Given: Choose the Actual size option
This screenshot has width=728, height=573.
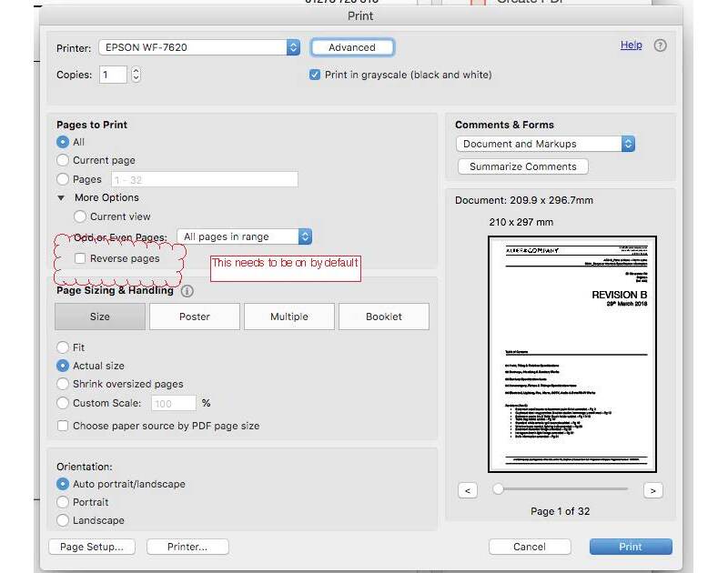Looking at the screenshot, I should click(63, 366).
